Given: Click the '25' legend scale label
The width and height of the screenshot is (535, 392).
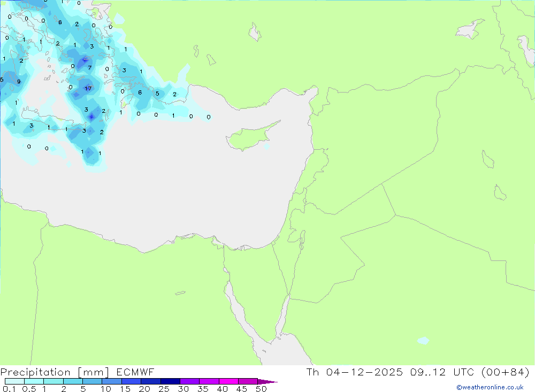Looking at the screenshot, I should (164, 389).
